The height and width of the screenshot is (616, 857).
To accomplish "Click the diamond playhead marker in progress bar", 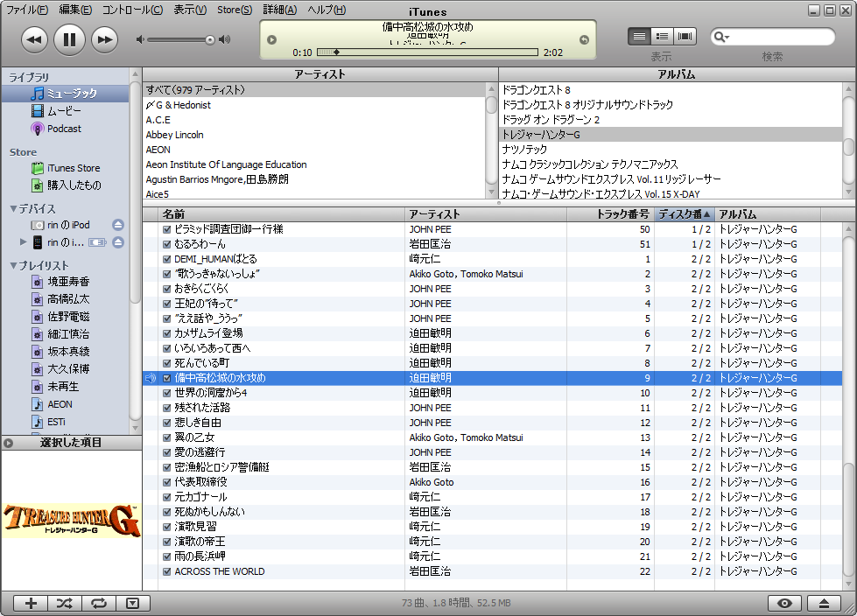I will point(337,52).
